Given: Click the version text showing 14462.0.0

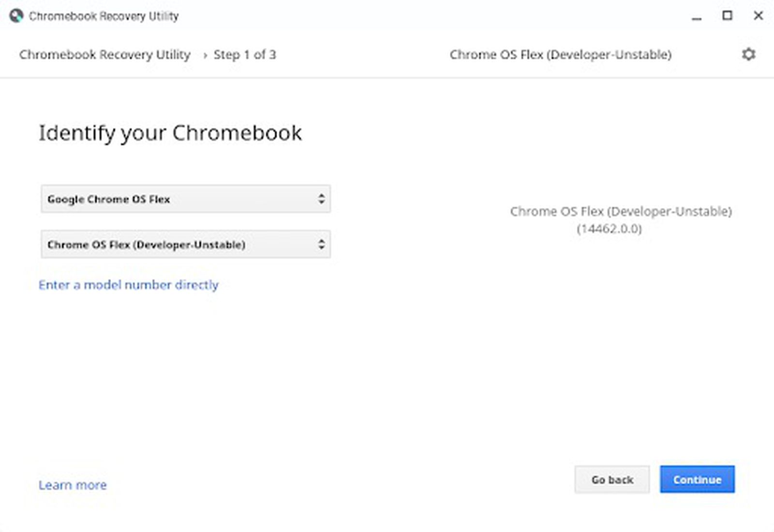Looking at the screenshot, I should [609, 229].
